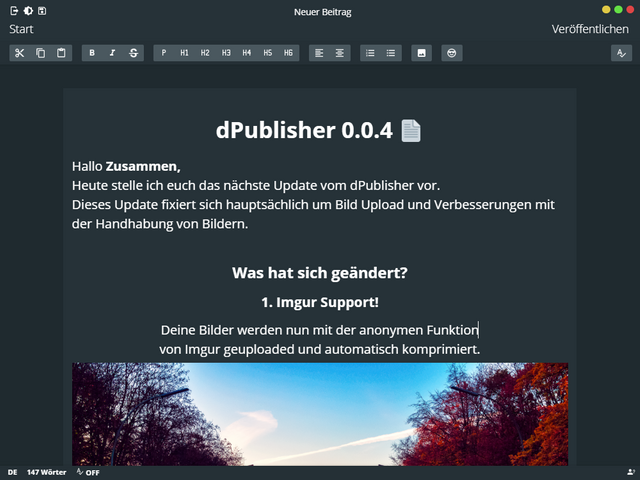The height and width of the screenshot is (480, 640).
Task: Toggle italic formatting
Action: click(113, 53)
